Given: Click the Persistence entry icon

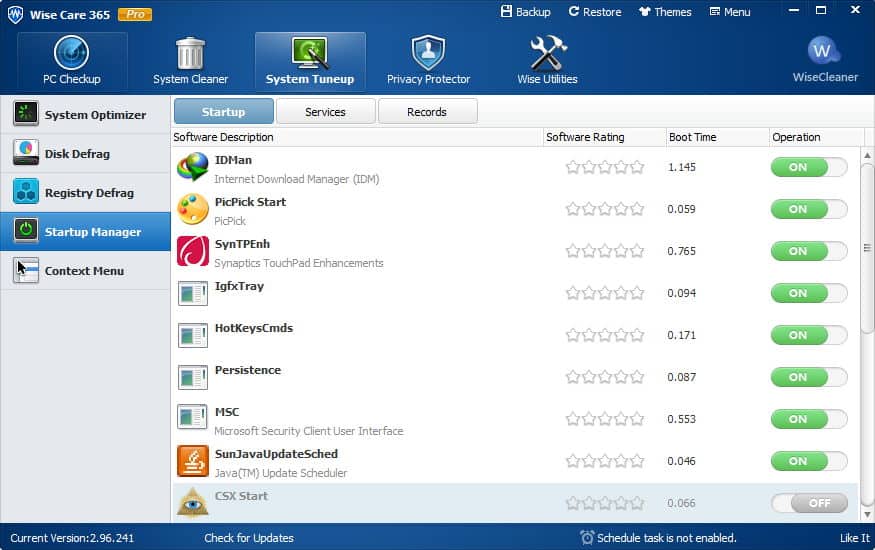Looking at the screenshot, I should tap(193, 377).
